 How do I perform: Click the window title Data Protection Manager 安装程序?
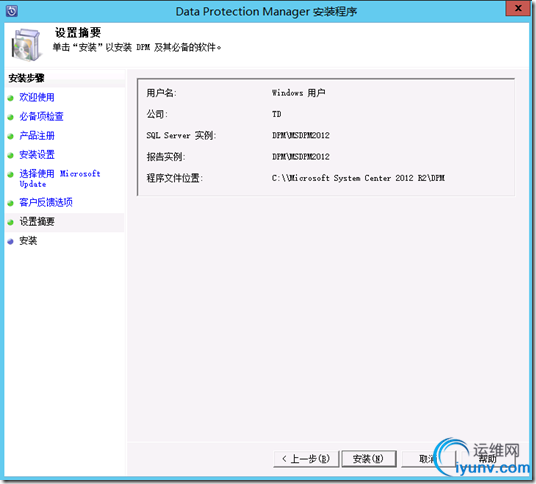(x=266, y=12)
